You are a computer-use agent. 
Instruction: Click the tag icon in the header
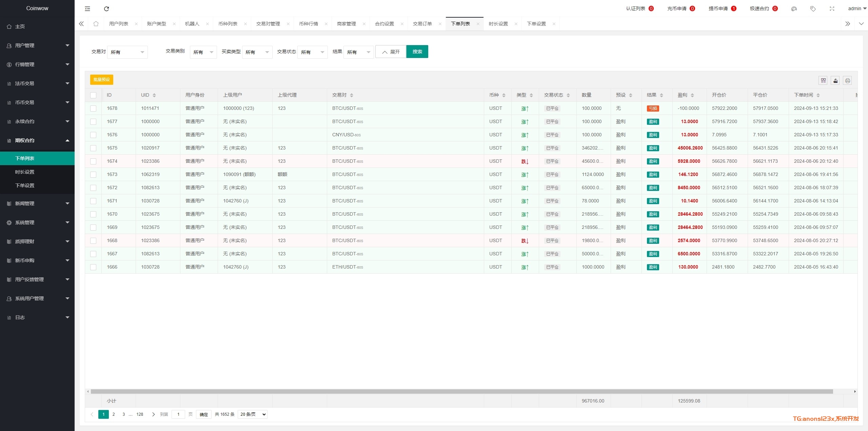point(813,9)
